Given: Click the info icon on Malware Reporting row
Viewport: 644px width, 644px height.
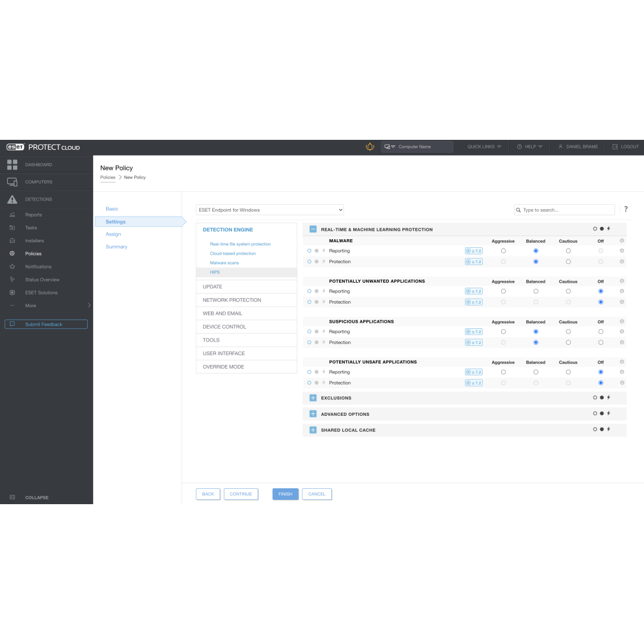Looking at the screenshot, I should coord(622,251).
